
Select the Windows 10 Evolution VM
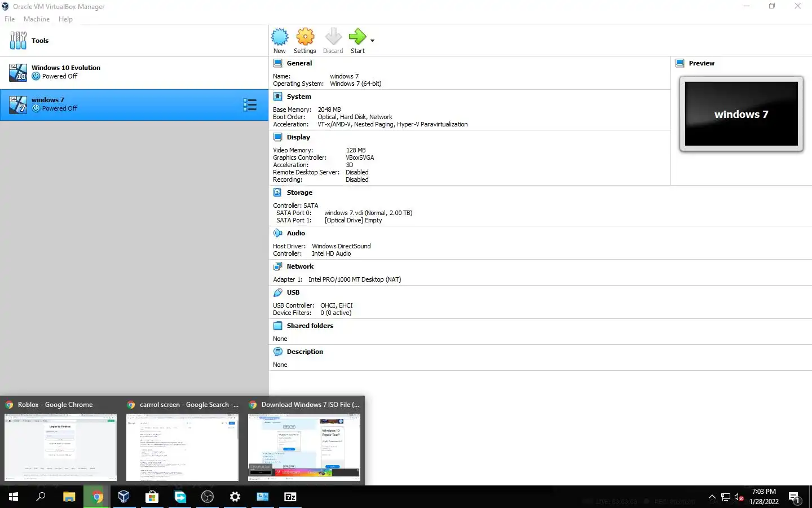click(x=134, y=72)
